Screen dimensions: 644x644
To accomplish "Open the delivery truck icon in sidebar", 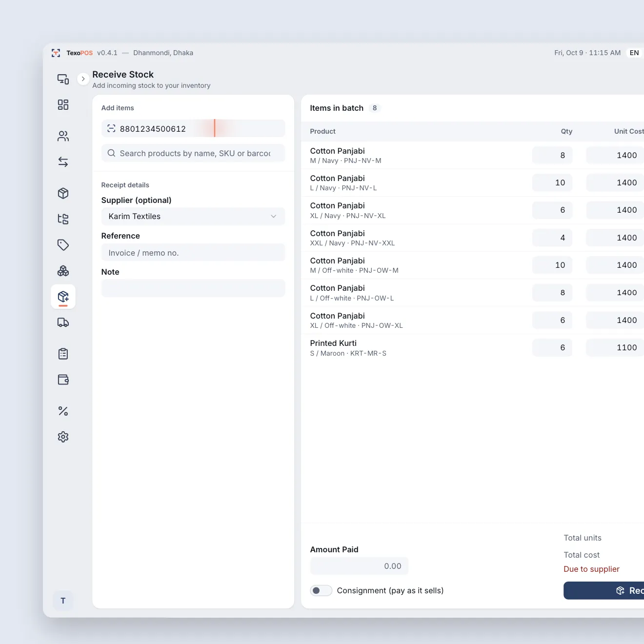I will [x=63, y=322].
